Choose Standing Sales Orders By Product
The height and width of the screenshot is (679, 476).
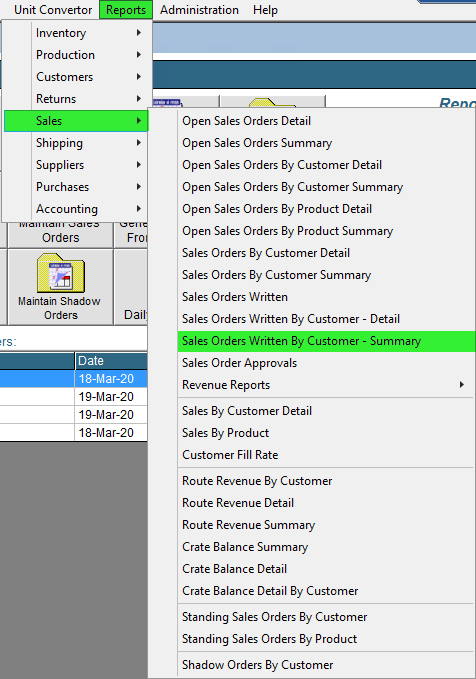coord(326,639)
